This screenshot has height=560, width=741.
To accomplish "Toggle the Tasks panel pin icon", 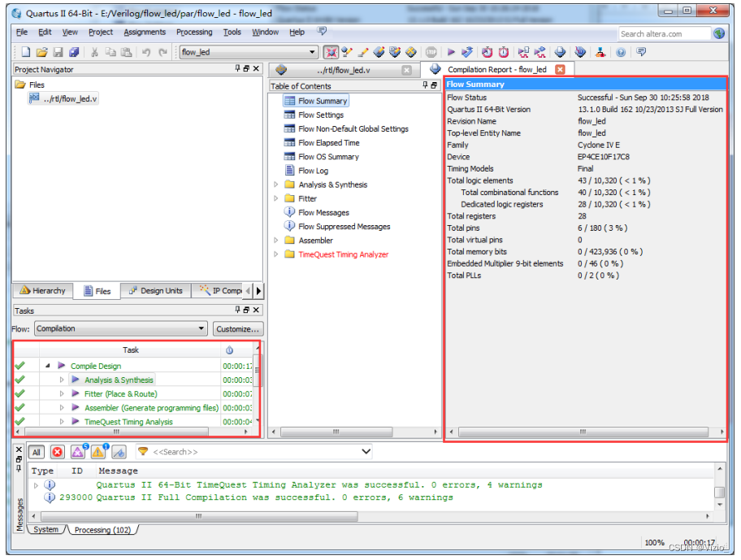I will 238,310.
